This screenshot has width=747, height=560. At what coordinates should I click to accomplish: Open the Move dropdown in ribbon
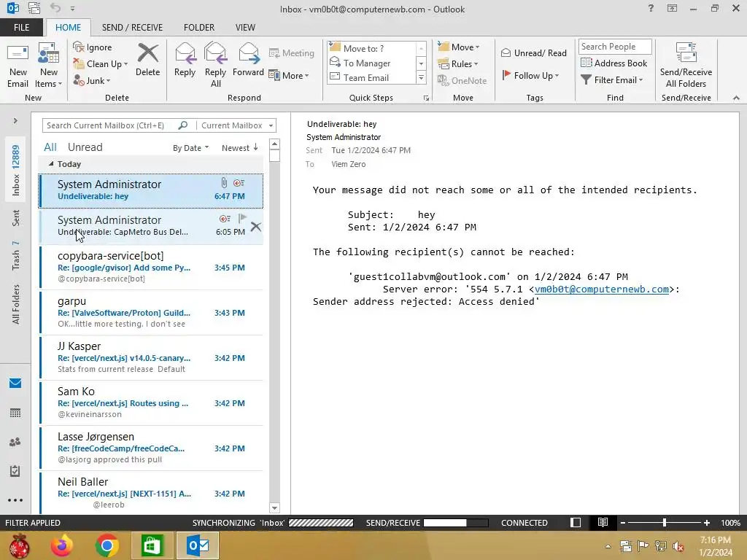(460, 47)
